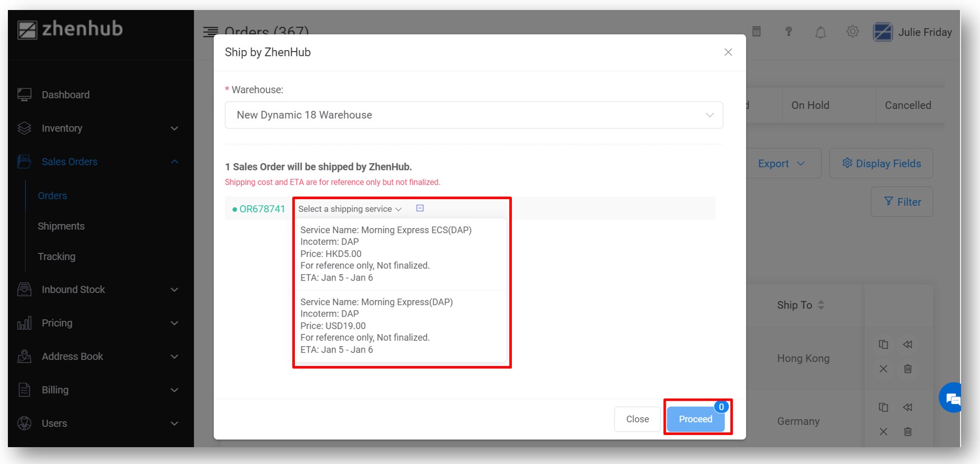Click the Hong Kong ship-to cell
The width and height of the screenshot is (980, 464).
pyautogui.click(x=804, y=358)
